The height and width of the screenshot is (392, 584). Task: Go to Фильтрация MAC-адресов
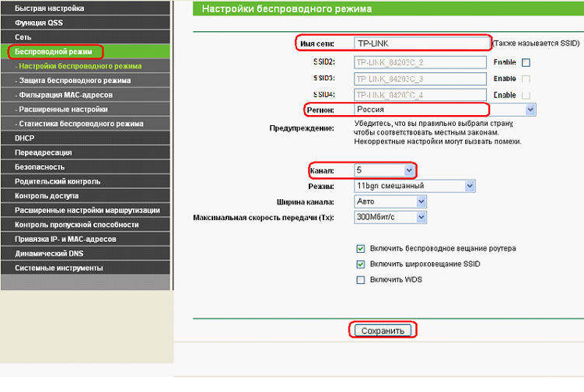[86, 95]
